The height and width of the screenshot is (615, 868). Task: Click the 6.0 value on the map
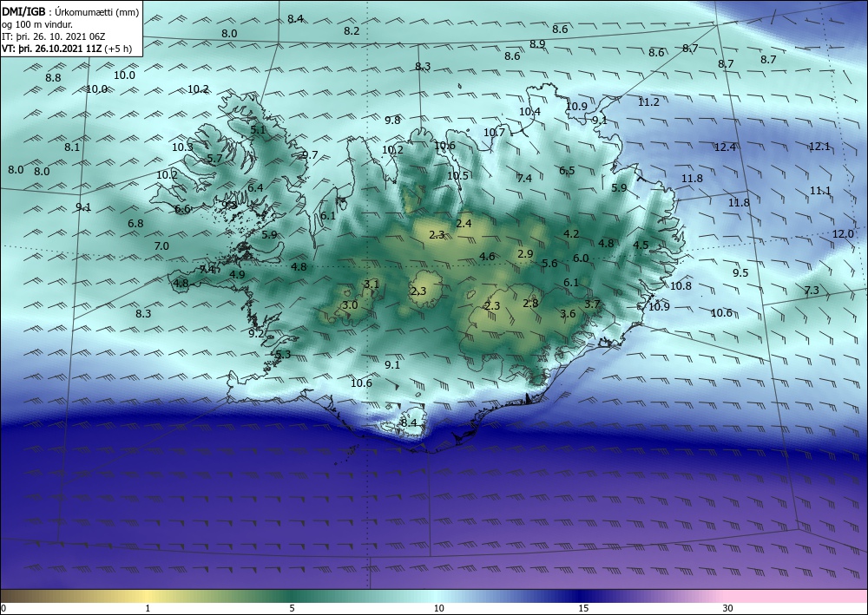click(581, 258)
